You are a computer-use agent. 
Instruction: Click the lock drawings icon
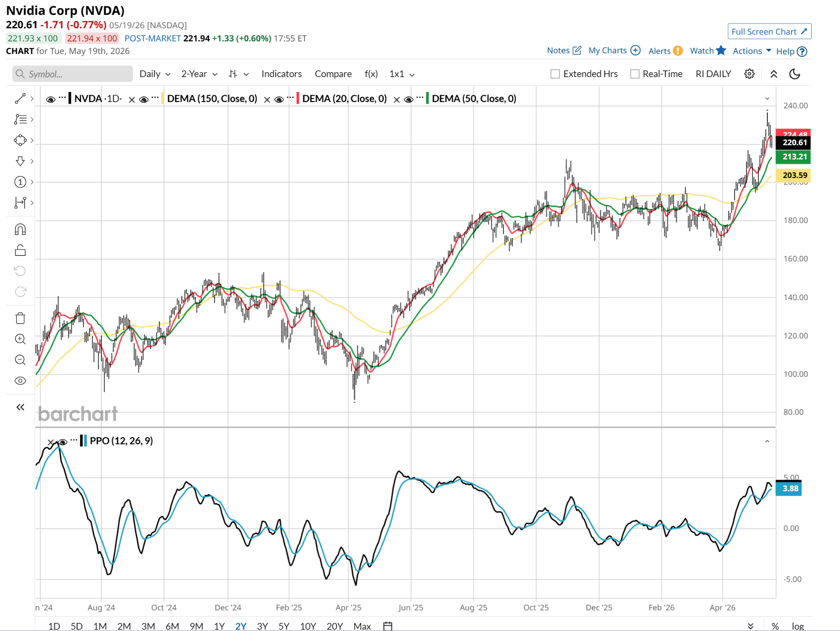(x=20, y=250)
